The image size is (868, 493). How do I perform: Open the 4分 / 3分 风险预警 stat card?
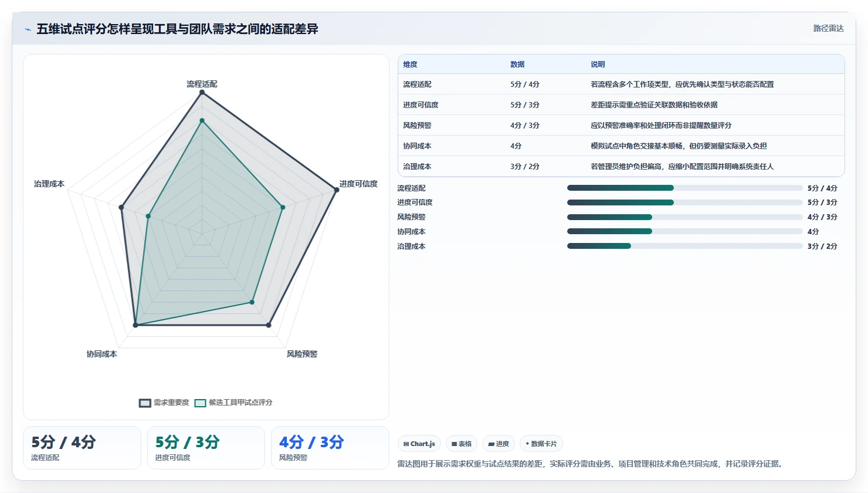[330, 448]
